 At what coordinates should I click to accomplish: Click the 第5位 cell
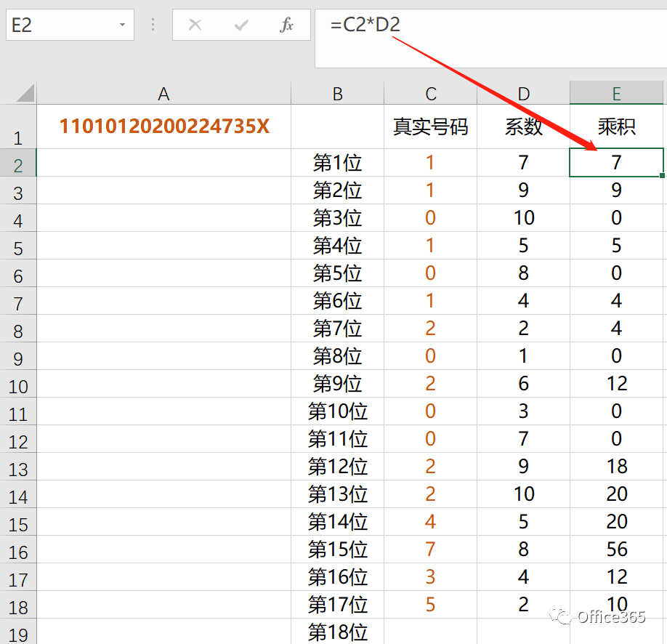point(337,273)
